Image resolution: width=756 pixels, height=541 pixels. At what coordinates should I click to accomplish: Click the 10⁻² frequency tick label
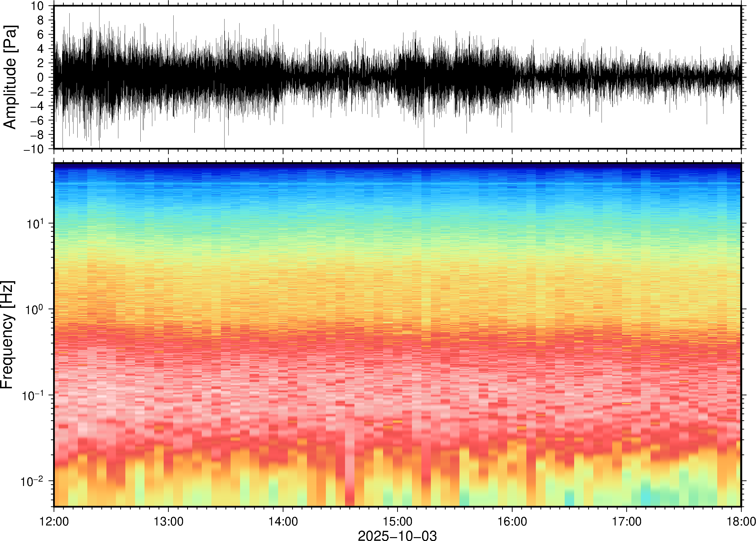click(x=32, y=481)
